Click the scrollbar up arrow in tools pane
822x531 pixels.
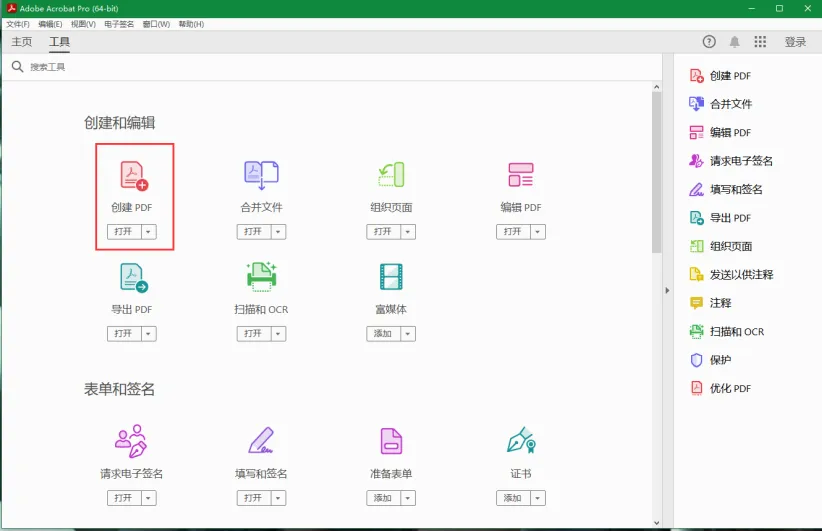click(656, 87)
